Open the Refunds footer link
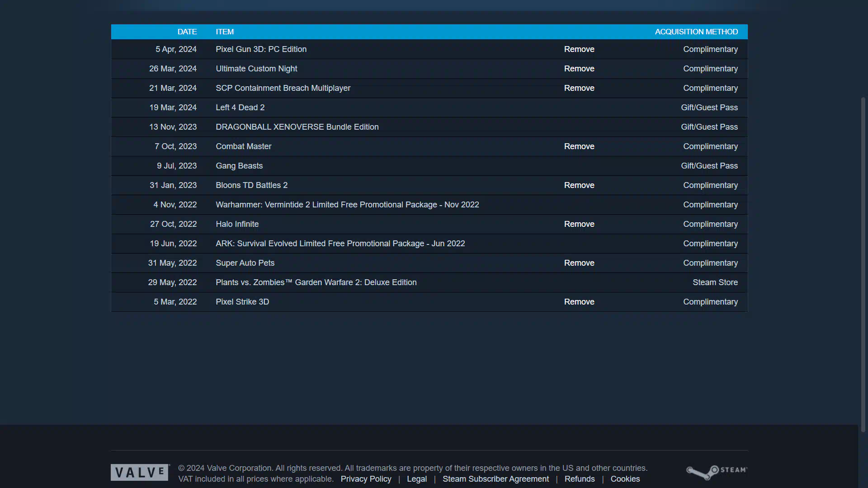 [580, 479]
